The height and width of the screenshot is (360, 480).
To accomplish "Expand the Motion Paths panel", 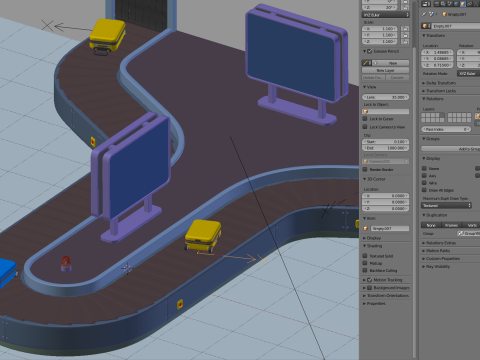I will [424, 251].
